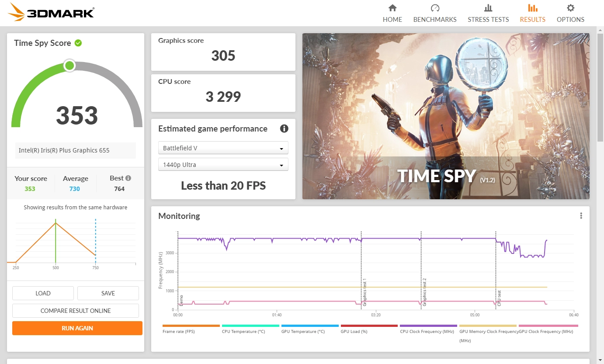Click the 3DMark logo
This screenshot has height=364, width=604.
[50, 12]
